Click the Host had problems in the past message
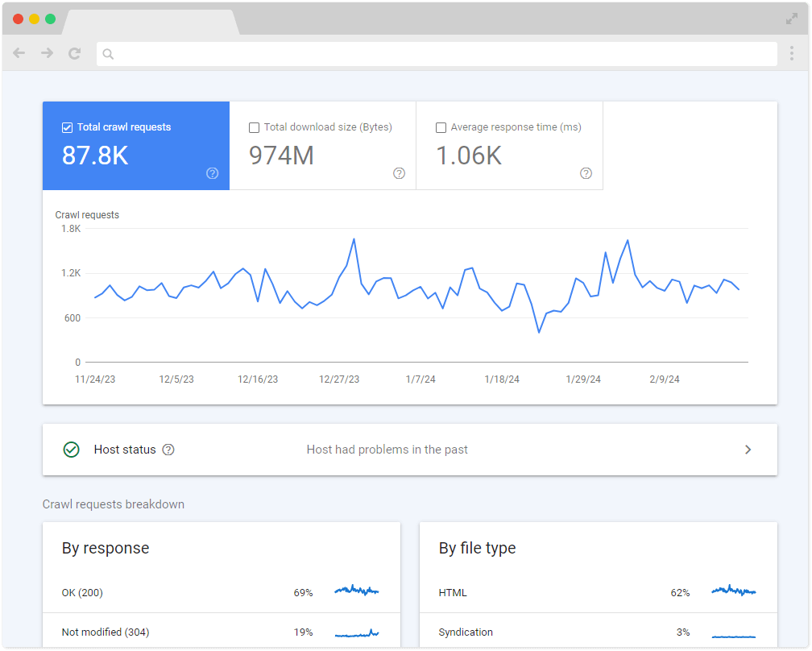The width and height of the screenshot is (812, 651). click(387, 450)
